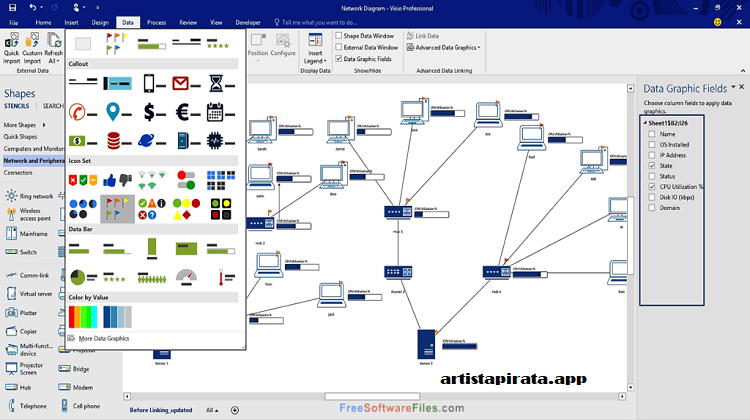Switch to the SEARCH shapes section
This screenshot has height=420, width=750.
[53, 106]
